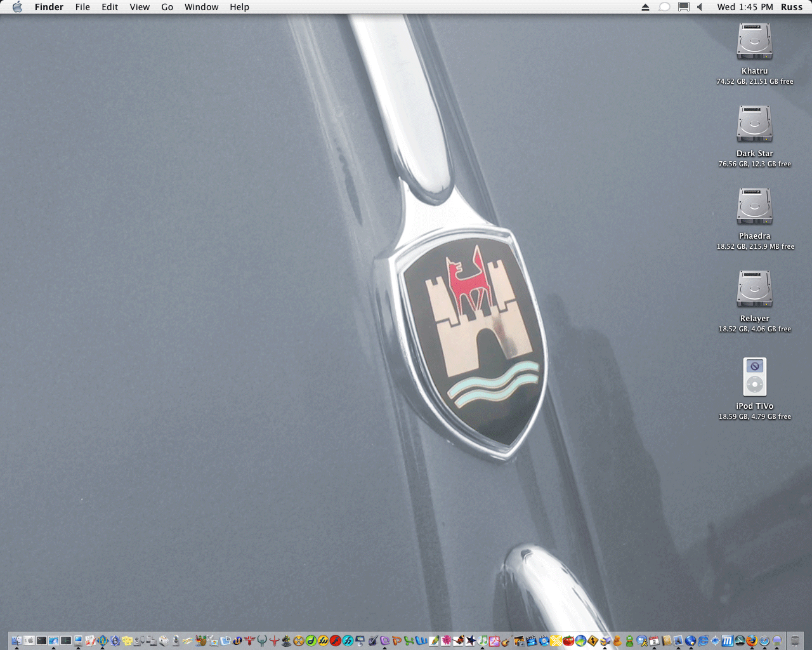Open Unreal Tournament from the Dock
Image resolution: width=812 pixels, height=650 pixels.
point(237,640)
